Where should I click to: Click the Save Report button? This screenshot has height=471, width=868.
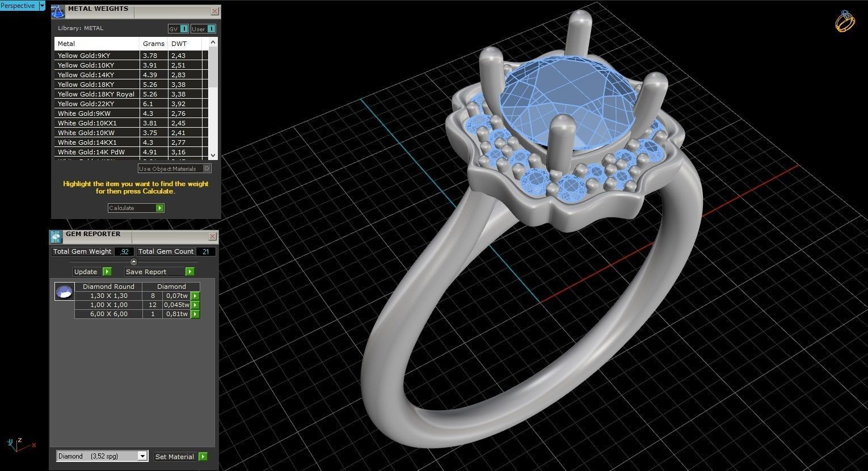[159, 272]
